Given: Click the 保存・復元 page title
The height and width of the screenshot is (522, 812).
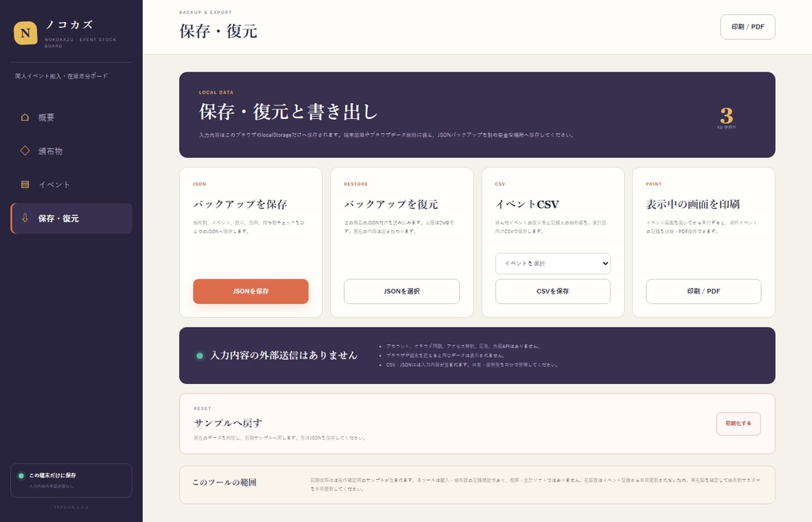Looking at the screenshot, I should 219,31.
